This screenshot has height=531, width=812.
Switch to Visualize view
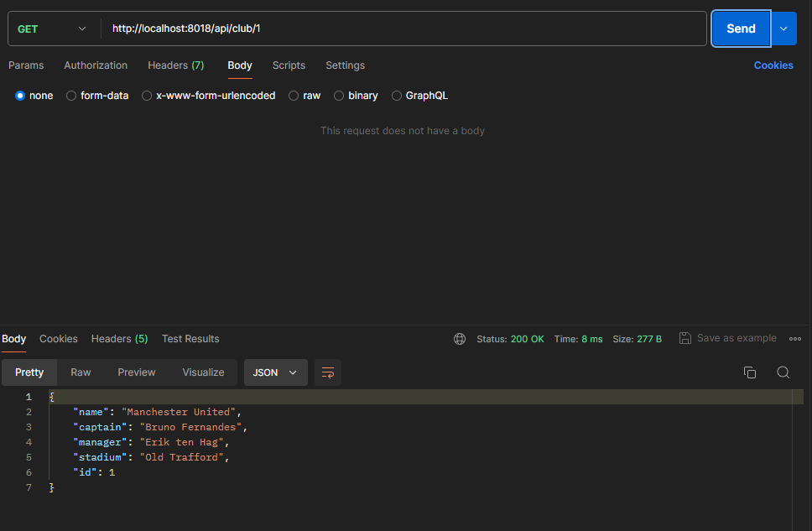point(203,372)
